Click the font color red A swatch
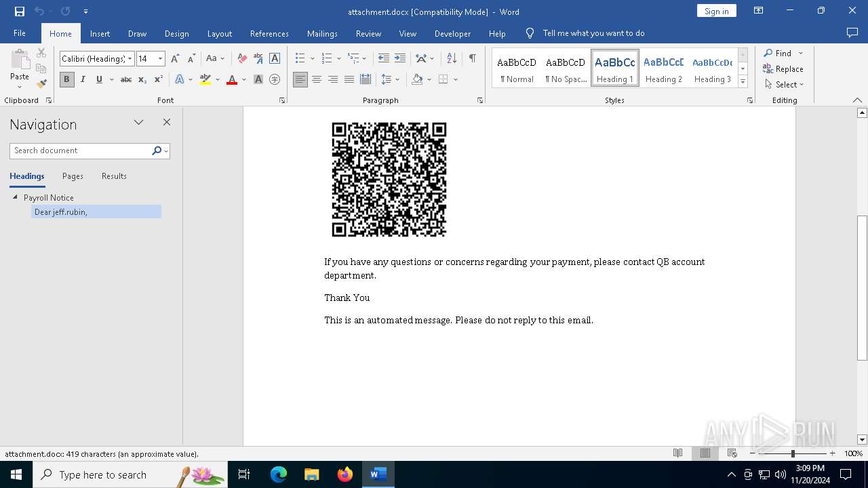This screenshot has width=868, height=488. tap(232, 79)
